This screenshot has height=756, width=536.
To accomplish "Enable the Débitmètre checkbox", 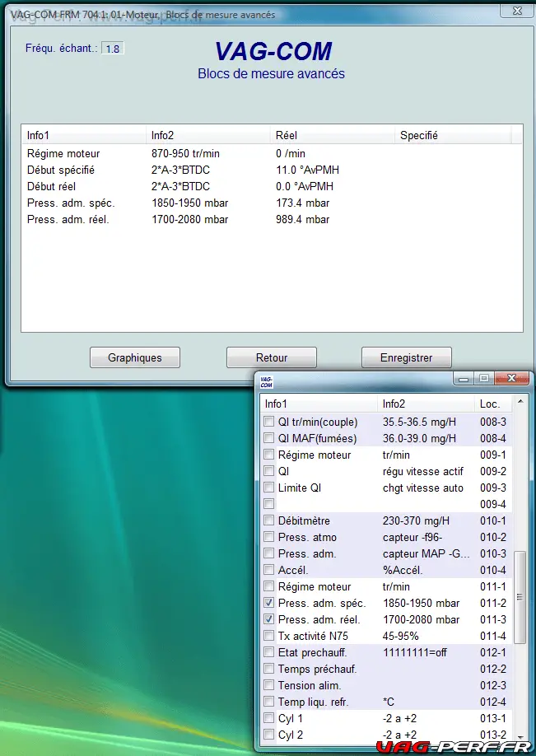I will point(269,520).
